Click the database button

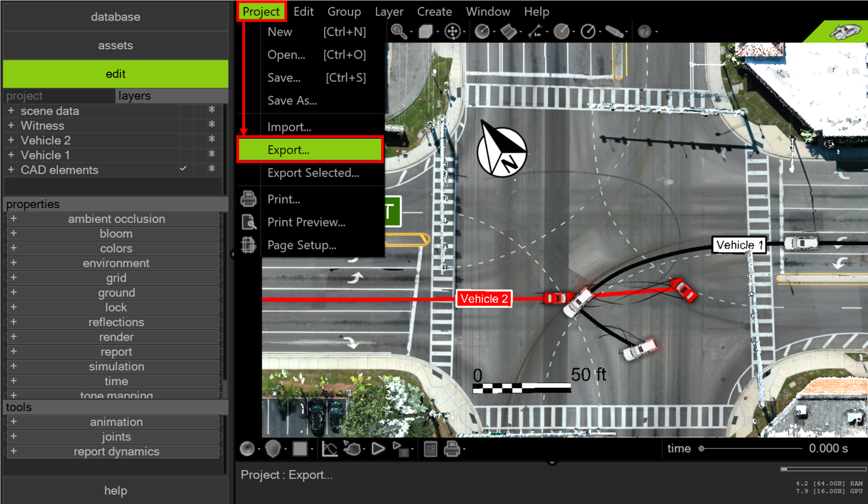click(x=116, y=17)
